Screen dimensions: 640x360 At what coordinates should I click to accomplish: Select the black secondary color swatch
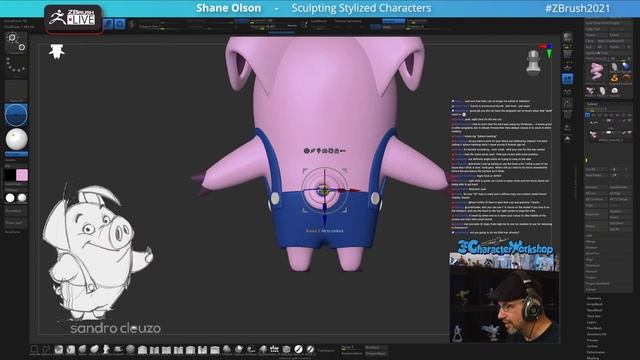10,175
